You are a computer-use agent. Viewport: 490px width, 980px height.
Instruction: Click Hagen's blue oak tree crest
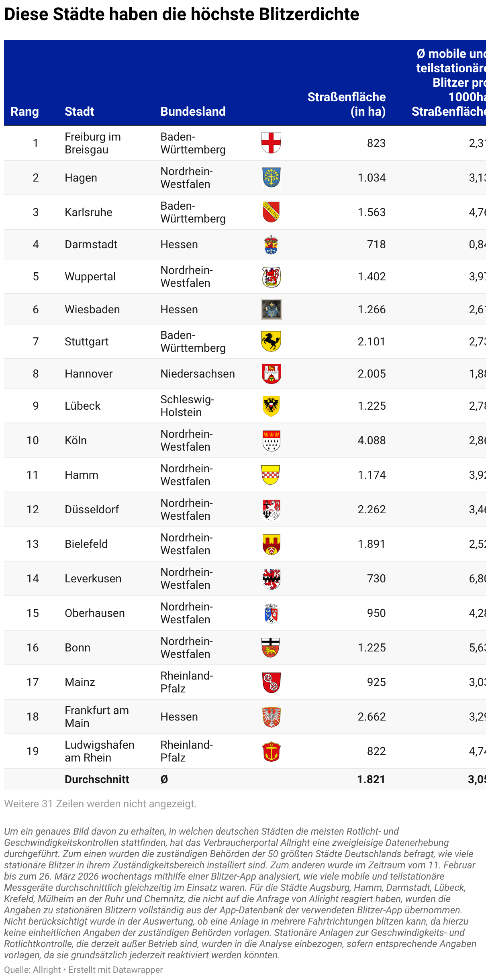[x=271, y=178]
